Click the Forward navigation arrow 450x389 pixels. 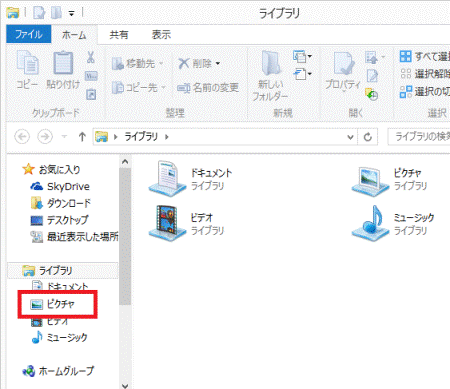(x=45, y=137)
